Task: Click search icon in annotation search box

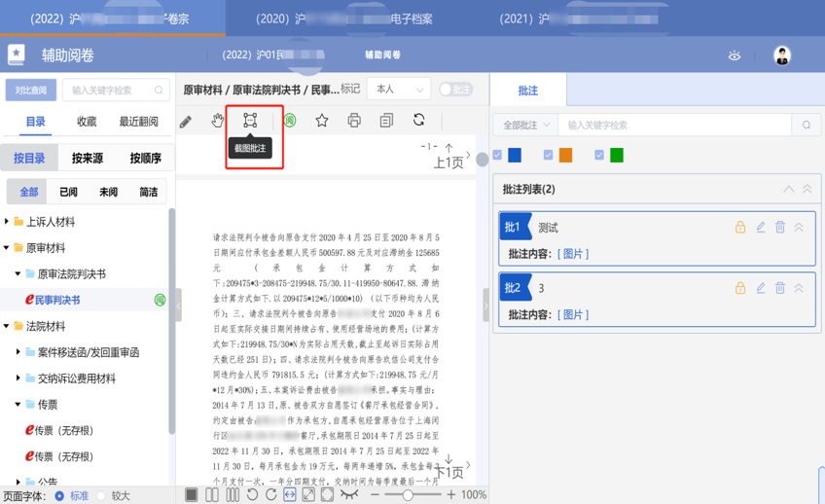Action: [807, 126]
